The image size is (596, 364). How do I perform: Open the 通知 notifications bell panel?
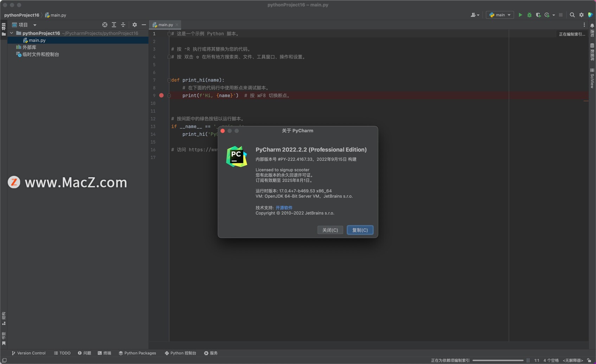(592, 30)
